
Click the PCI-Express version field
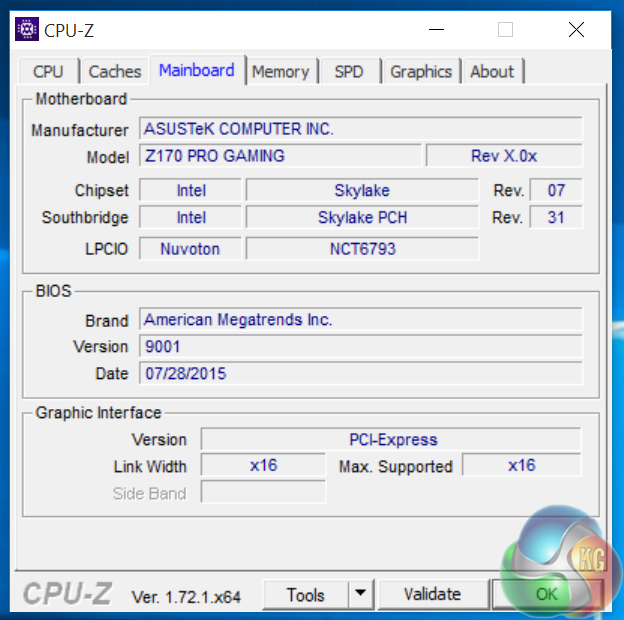(x=391, y=439)
